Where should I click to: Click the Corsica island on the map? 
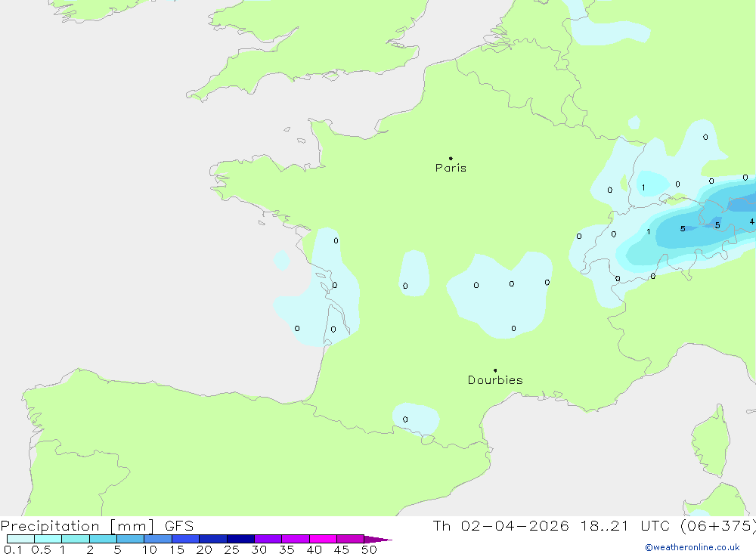[711, 438]
